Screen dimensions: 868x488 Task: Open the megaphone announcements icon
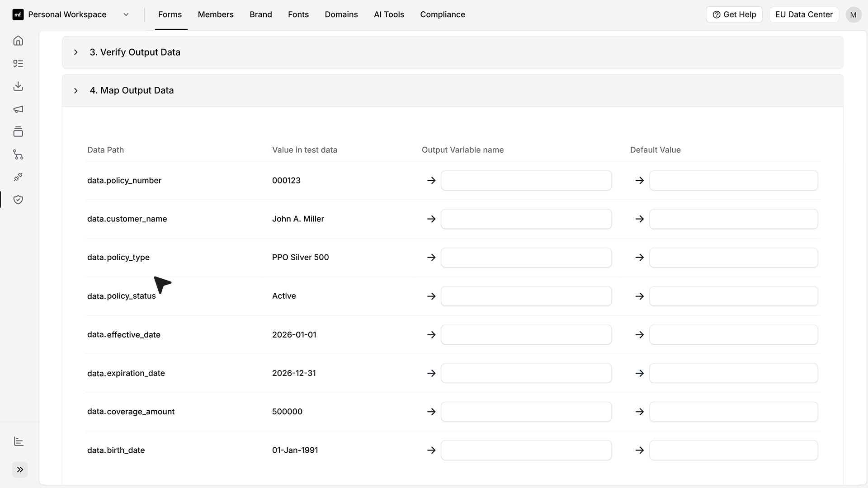18,109
